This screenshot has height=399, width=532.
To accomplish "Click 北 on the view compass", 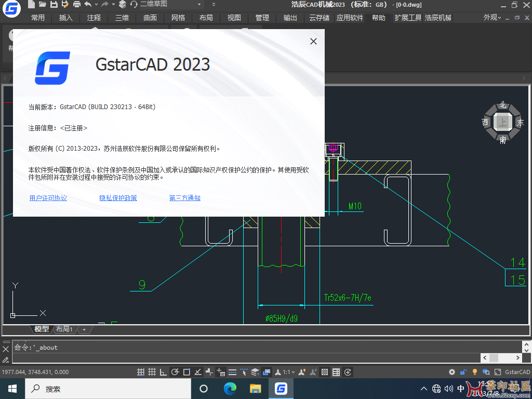I will tap(503, 105).
